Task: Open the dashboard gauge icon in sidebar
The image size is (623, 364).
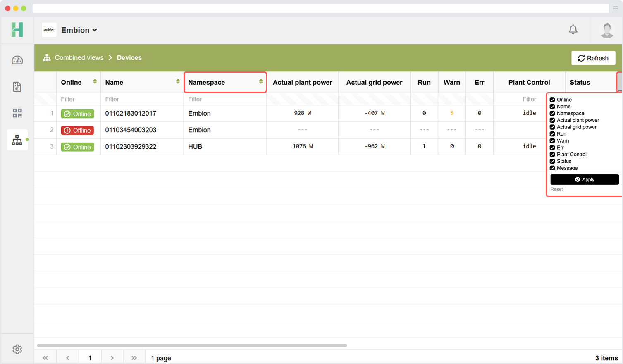Action: (x=17, y=60)
